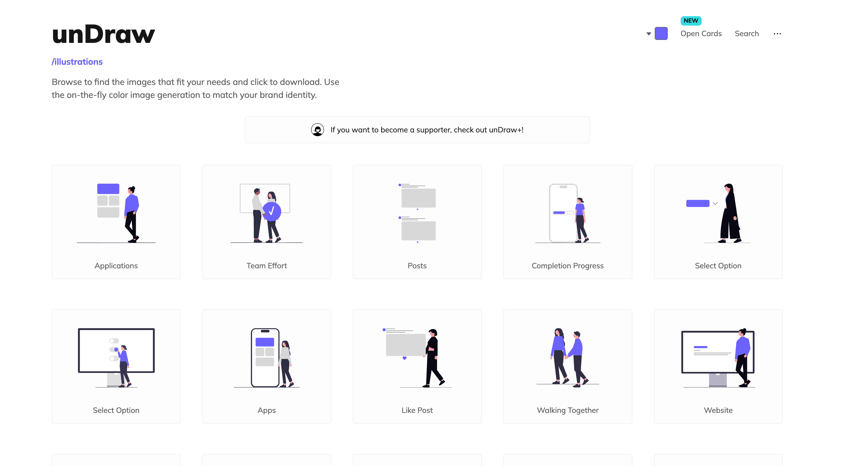Click the 'Website' card label
868x466 pixels.
pyautogui.click(x=718, y=410)
